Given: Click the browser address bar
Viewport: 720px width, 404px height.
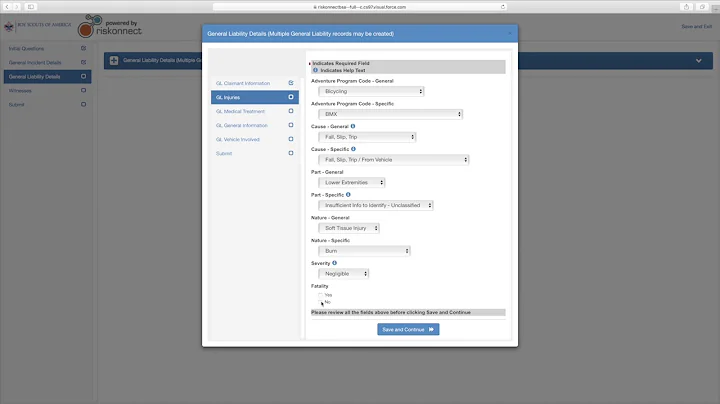Looking at the screenshot, I should (x=360, y=7).
